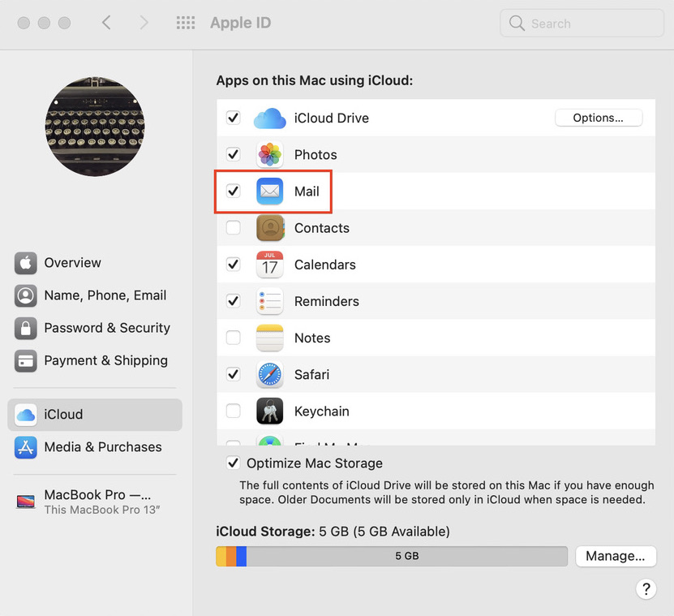
Task: Open Media & Purchases section
Action: coord(95,447)
